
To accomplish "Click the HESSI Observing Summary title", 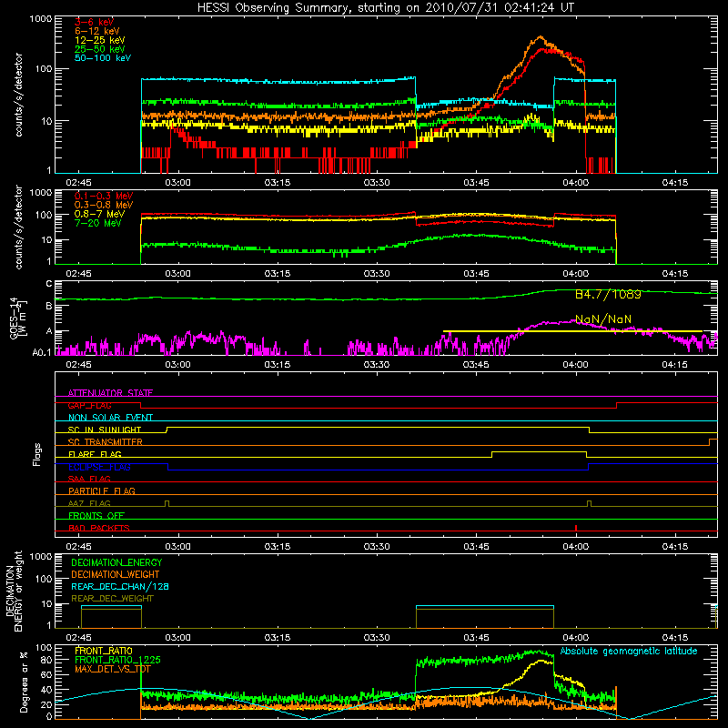I will (385, 8).
